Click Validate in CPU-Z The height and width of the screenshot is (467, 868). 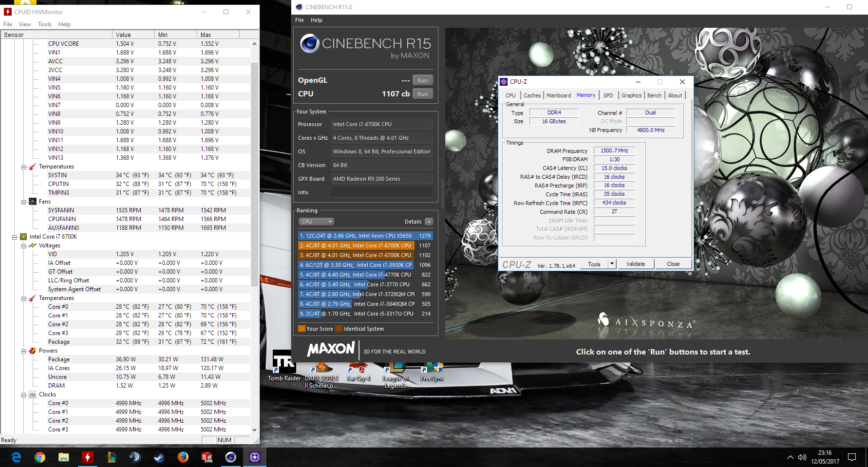pos(636,264)
